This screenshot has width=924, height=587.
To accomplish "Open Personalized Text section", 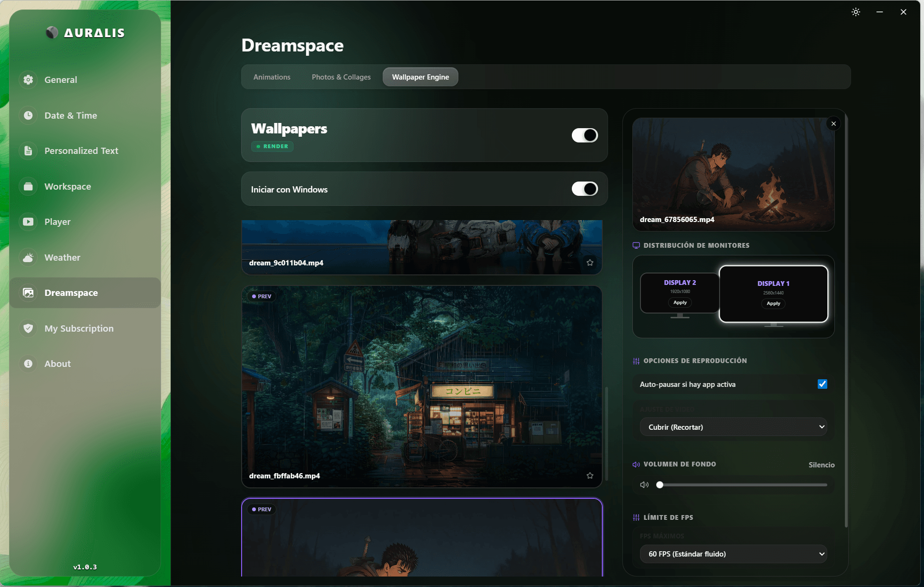I will 85,151.
